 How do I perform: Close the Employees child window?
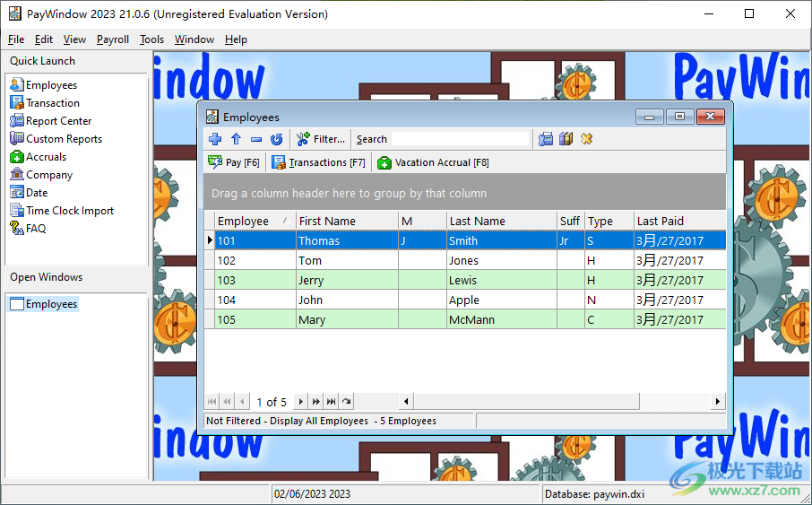pyautogui.click(x=710, y=117)
